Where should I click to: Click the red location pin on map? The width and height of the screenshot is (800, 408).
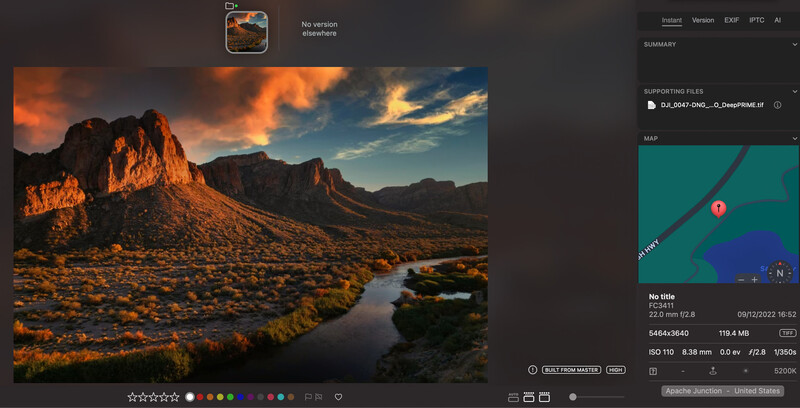(x=718, y=208)
